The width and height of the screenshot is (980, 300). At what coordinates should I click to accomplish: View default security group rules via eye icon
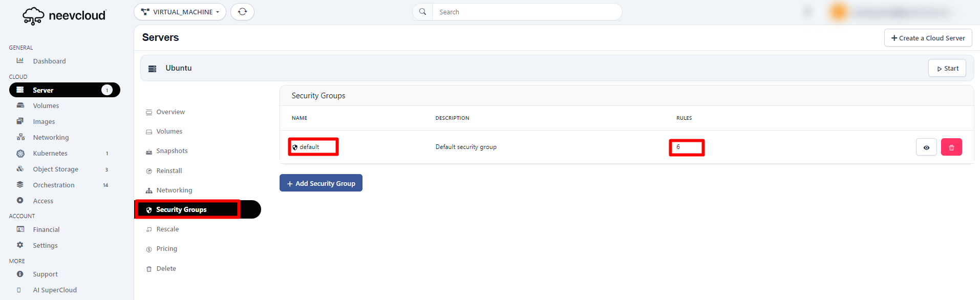[x=926, y=147]
